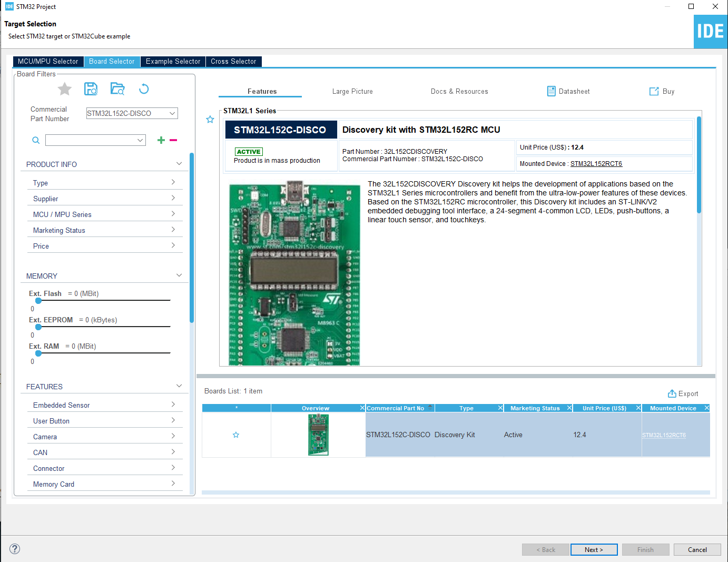
Task: Open help using the question mark icon
Action: point(14,549)
